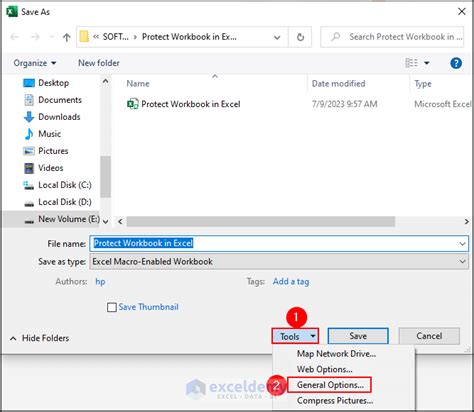This screenshot has width=474, height=412.
Task: Click Add a tag
Action: (x=291, y=282)
